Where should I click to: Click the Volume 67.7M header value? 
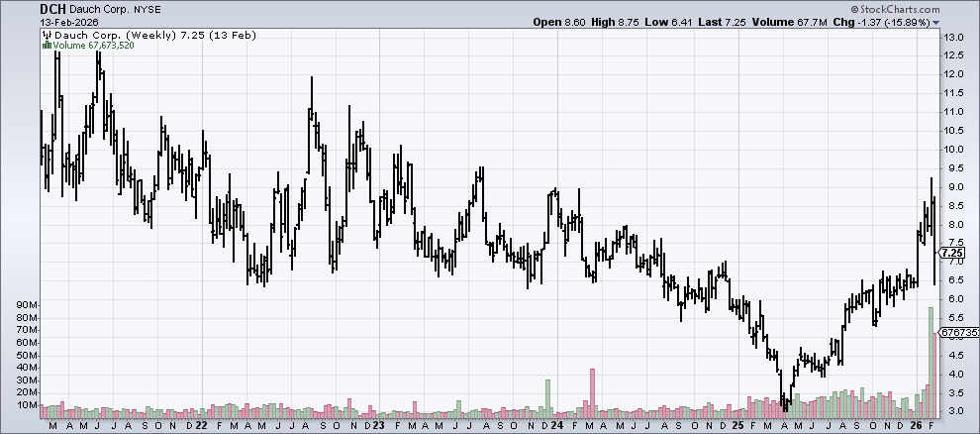(790, 22)
